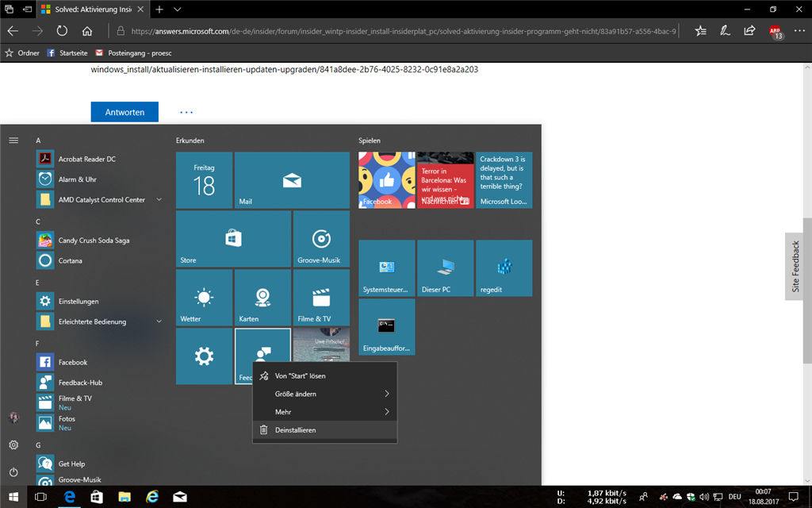Viewport: 812px width, 508px height.
Task: Open Facebook in the app list
Action: (x=98, y=362)
